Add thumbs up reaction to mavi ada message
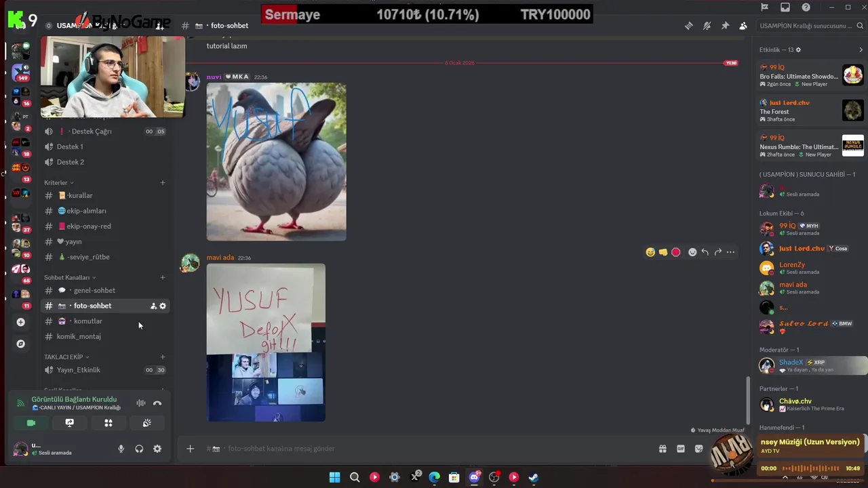 [x=663, y=252]
